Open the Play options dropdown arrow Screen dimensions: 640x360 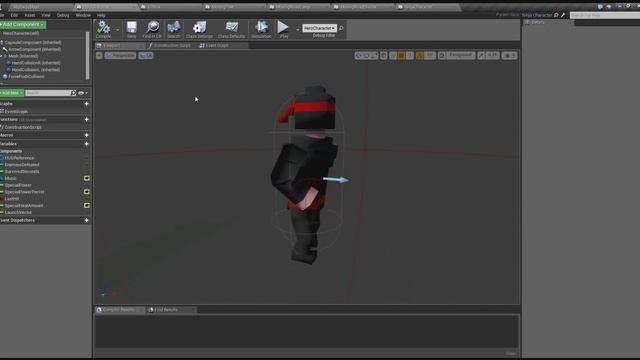pos(297,30)
